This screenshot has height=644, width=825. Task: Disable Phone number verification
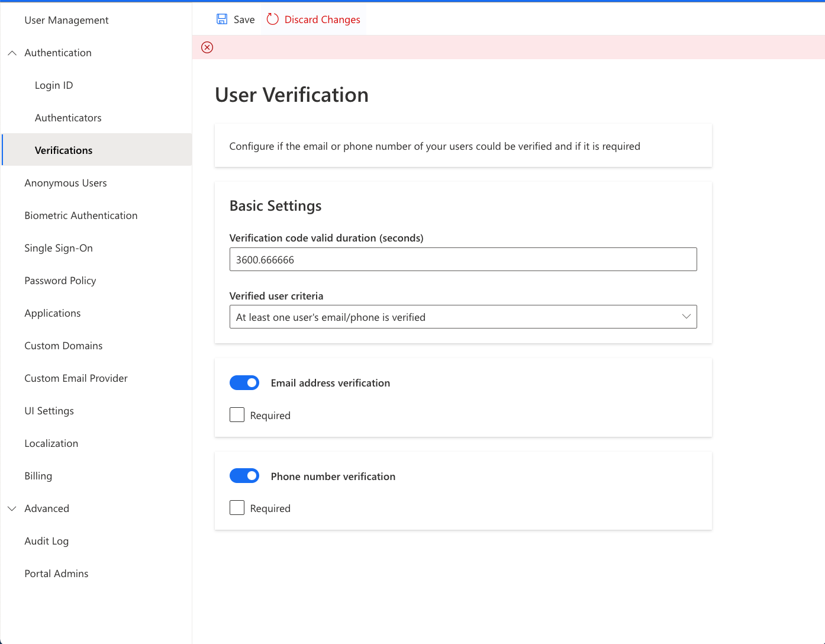click(x=244, y=475)
